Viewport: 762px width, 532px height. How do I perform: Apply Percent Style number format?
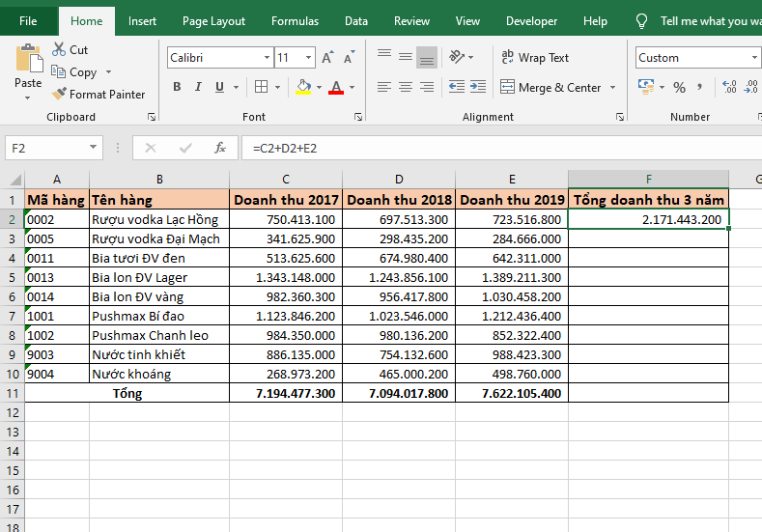(680, 88)
